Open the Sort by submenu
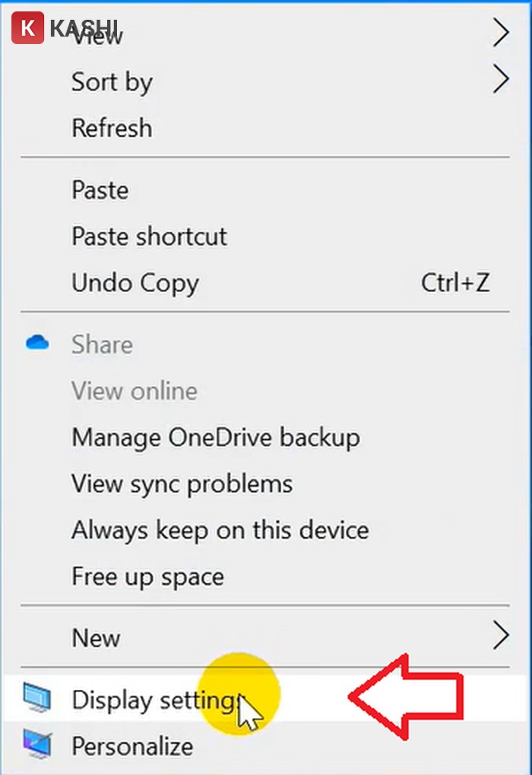532x775 pixels. tap(112, 81)
